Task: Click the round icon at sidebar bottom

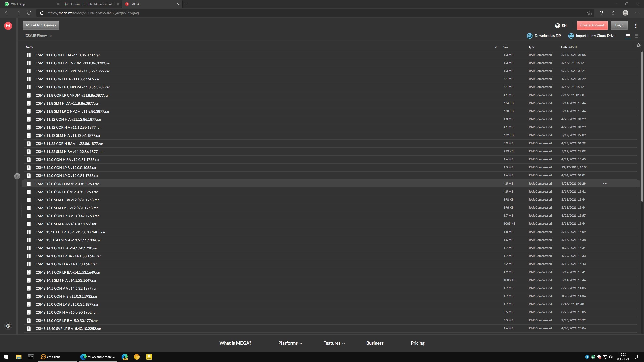Action: coord(8,326)
